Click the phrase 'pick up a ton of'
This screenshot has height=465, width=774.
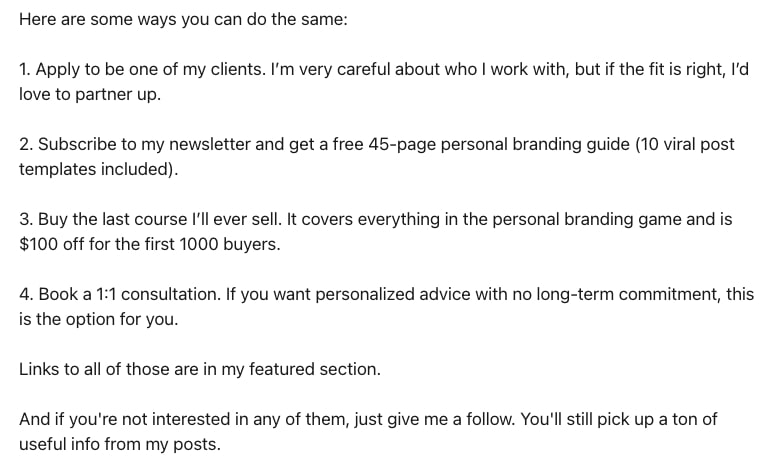pos(657,420)
